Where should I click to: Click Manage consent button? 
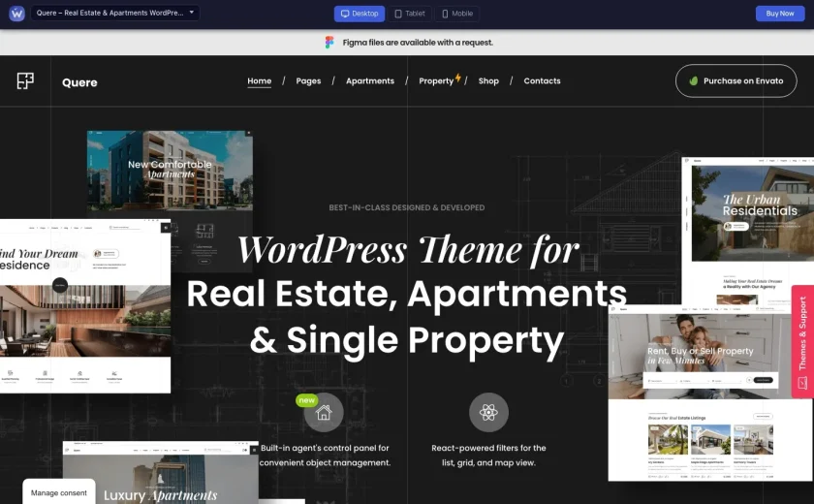tap(59, 492)
